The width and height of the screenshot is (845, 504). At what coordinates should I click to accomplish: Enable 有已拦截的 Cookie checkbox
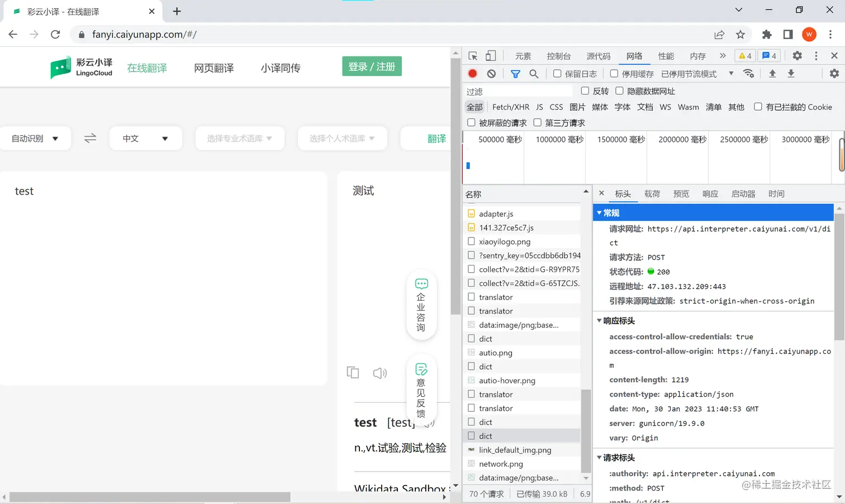pyautogui.click(x=758, y=107)
